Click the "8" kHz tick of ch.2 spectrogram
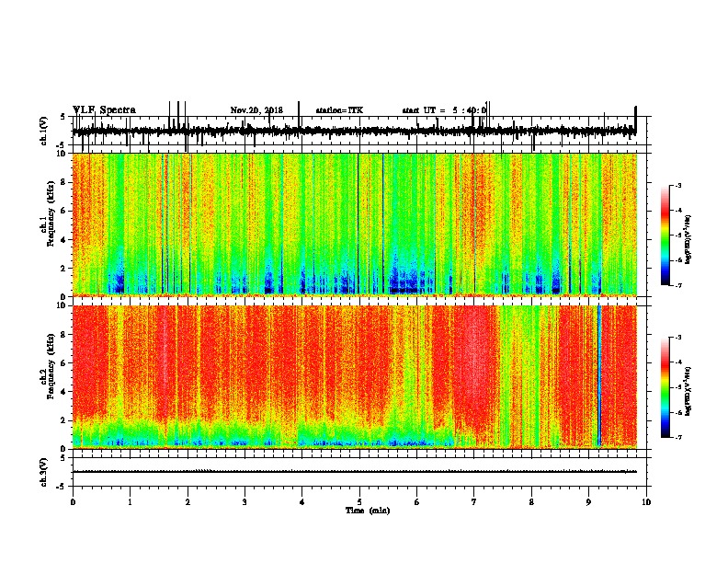The height and width of the screenshot is (563, 728). 65,335
